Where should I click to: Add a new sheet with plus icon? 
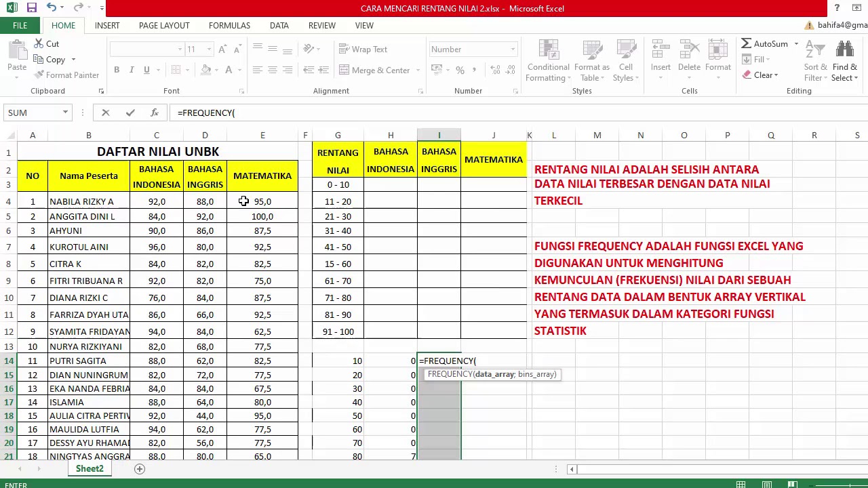click(140, 469)
